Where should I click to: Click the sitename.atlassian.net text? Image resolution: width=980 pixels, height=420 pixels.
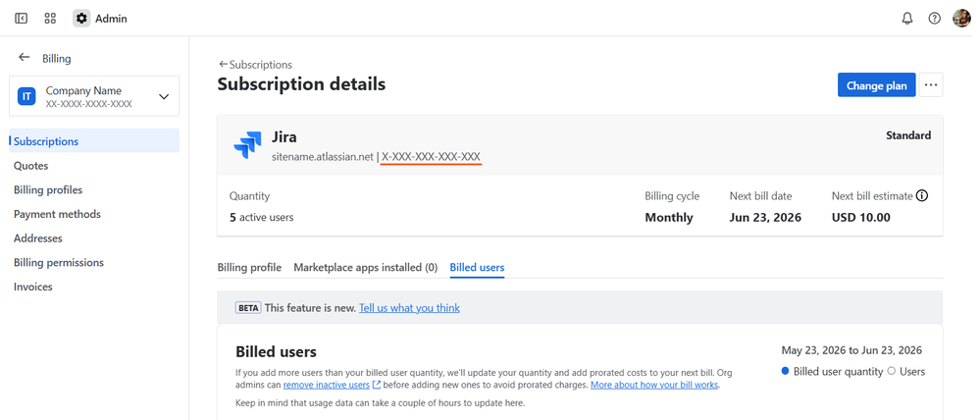tap(323, 157)
